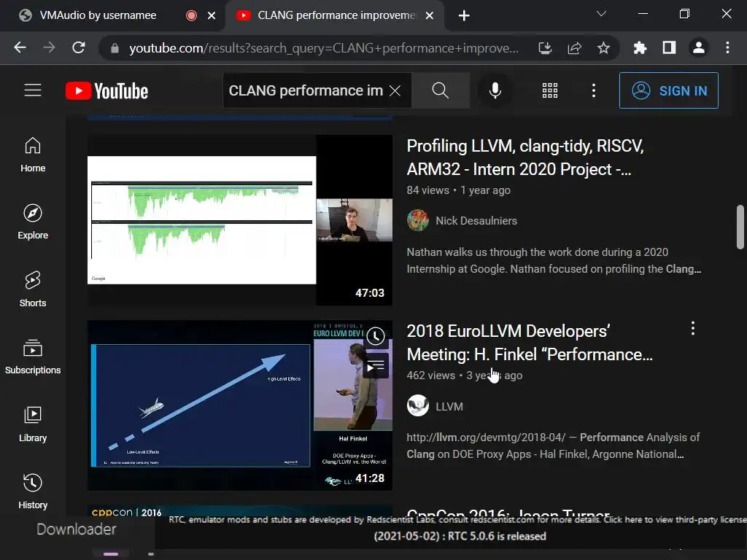The image size is (747, 560).
Task: Open YouTube settings three-dot menu
Action: coord(594,90)
